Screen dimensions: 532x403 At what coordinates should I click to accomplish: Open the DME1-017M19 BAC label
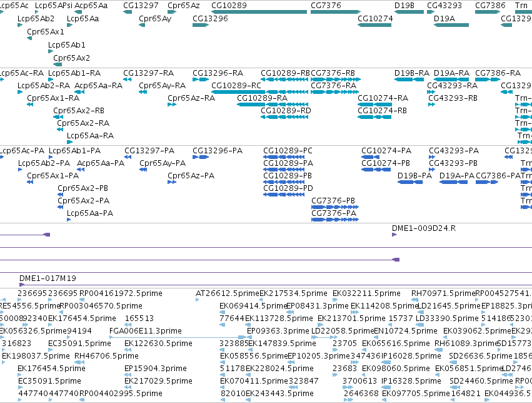point(48,278)
